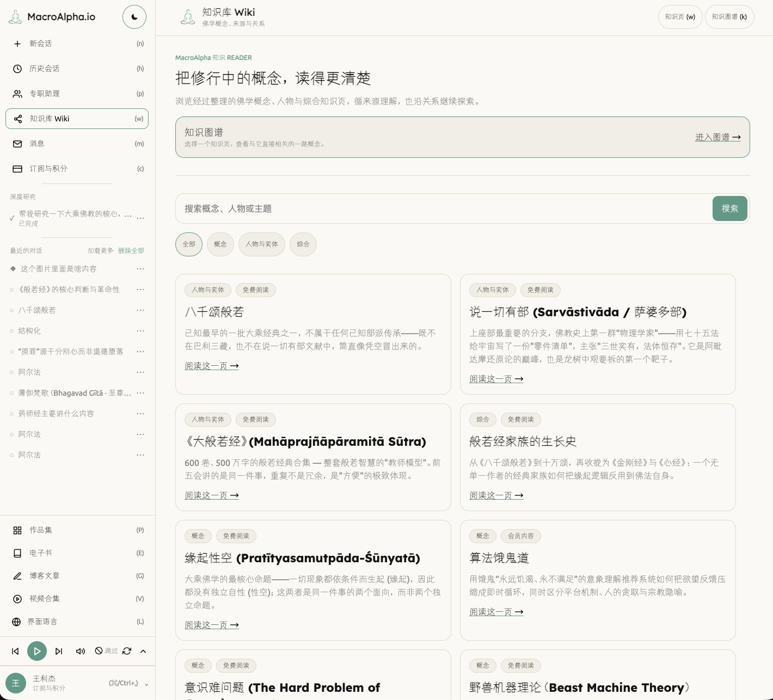Toggle loop repeat icon in player

click(x=127, y=651)
